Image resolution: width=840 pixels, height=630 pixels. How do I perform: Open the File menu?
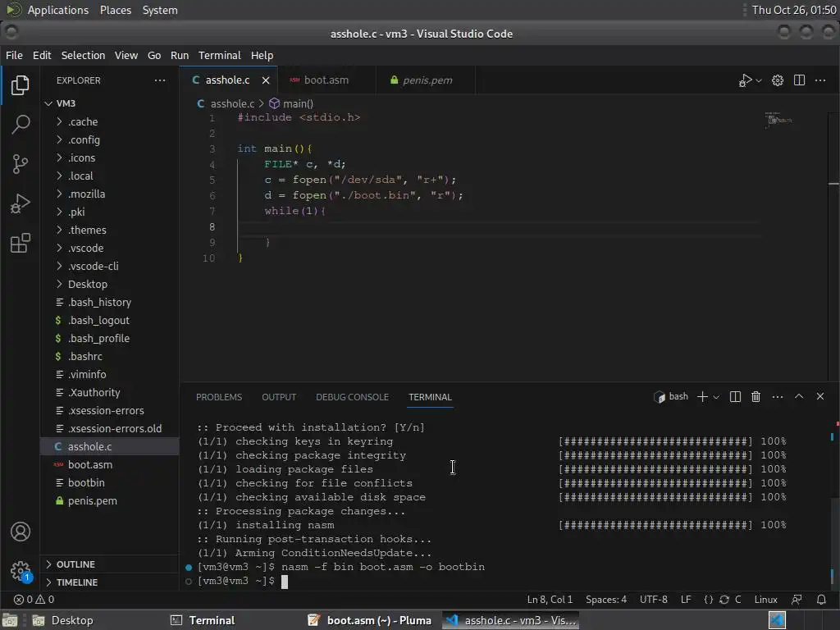click(14, 55)
